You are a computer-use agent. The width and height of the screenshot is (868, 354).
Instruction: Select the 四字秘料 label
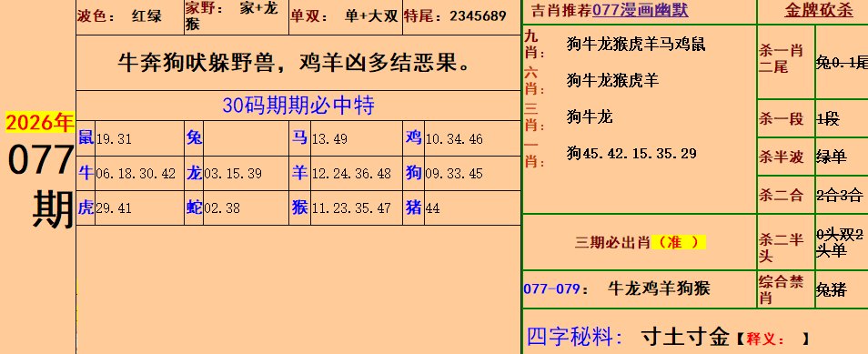click(x=575, y=336)
